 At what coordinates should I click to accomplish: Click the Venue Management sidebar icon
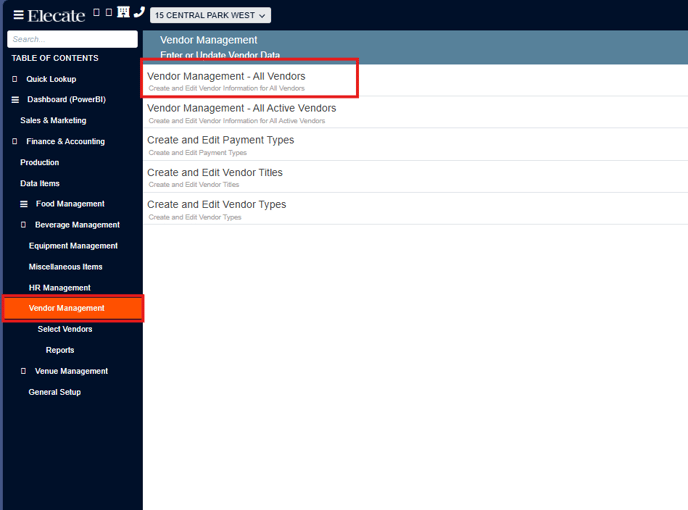pyautogui.click(x=23, y=371)
